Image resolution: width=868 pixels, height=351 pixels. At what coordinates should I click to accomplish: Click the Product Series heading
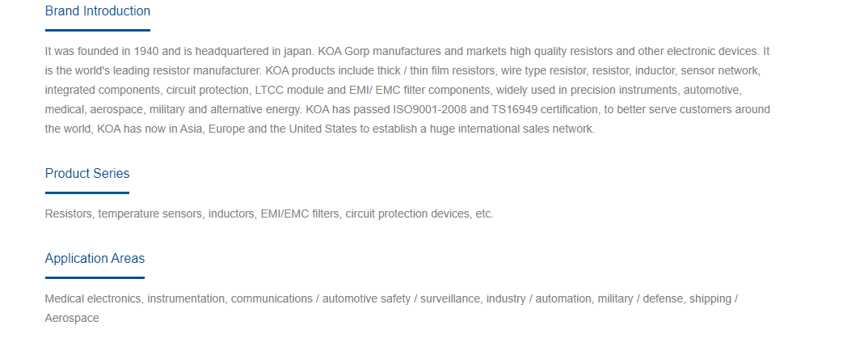click(87, 173)
